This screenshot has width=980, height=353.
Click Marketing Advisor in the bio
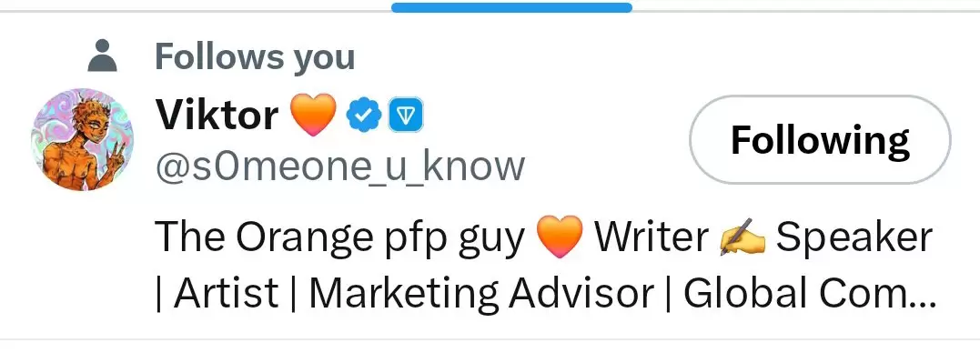[481, 293]
